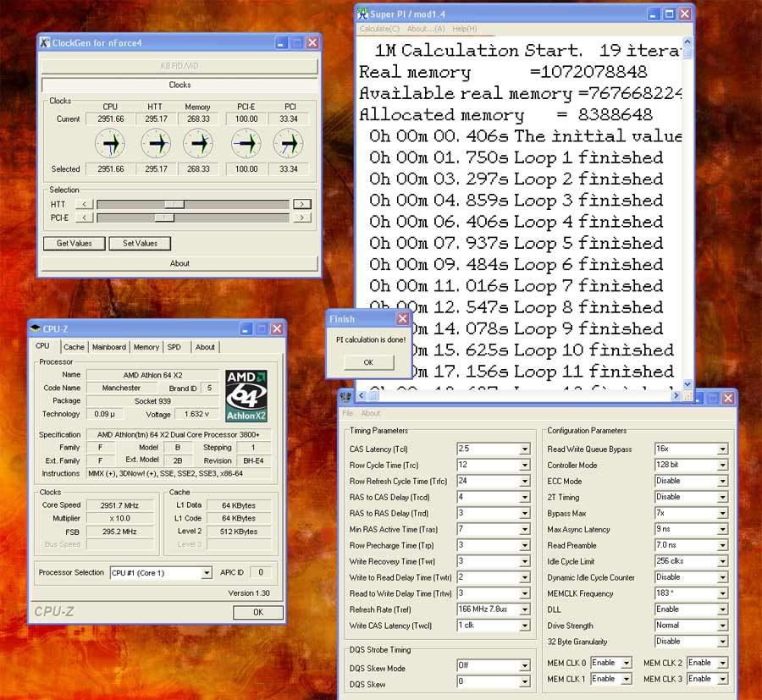The image size is (762, 700).
Task: Click the Super PI vertical scrollbar up arrow
Action: [x=687, y=42]
